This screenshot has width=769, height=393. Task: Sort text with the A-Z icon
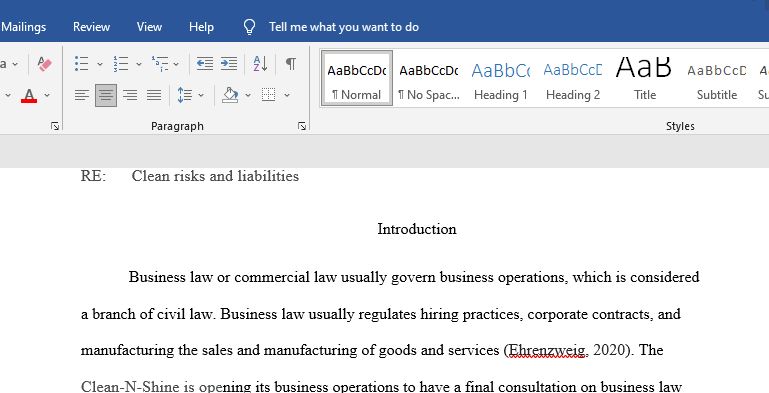[x=260, y=64]
